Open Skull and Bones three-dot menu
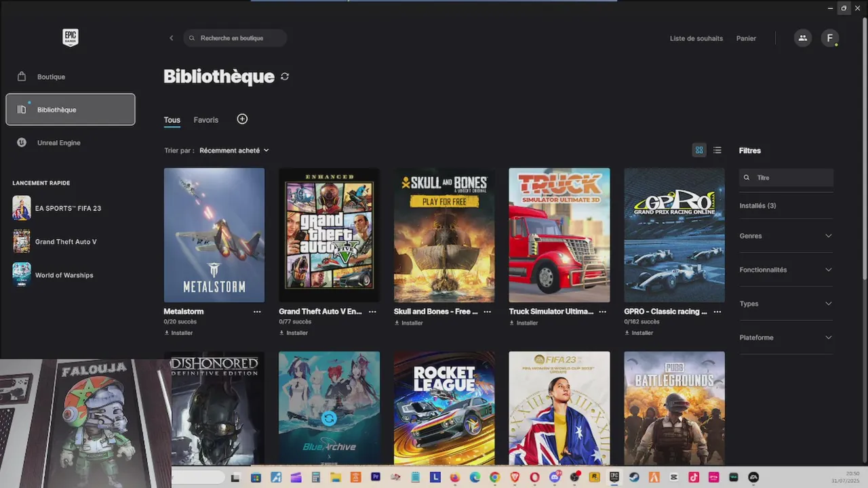This screenshot has height=488, width=868. coord(488,312)
